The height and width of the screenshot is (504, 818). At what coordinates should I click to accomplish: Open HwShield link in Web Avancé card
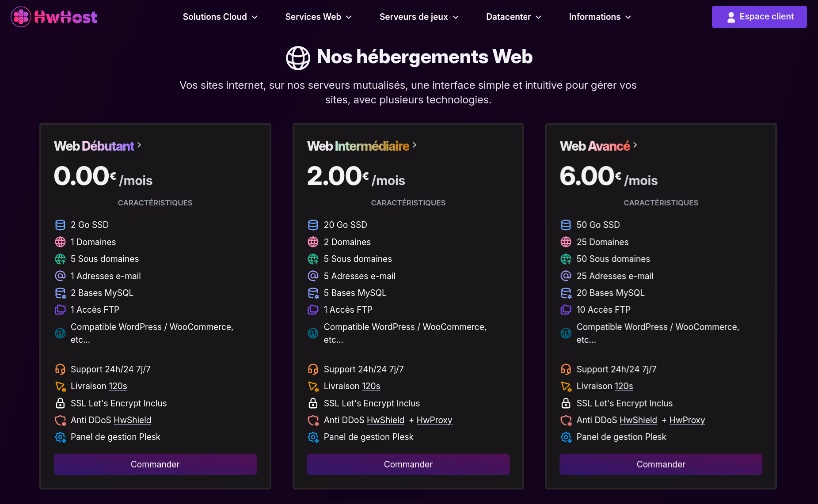tap(638, 420)
